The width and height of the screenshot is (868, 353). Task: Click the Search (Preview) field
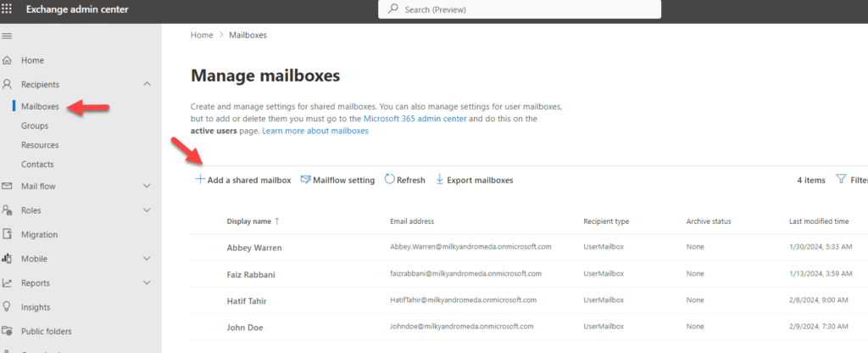[x=520, y=9]
